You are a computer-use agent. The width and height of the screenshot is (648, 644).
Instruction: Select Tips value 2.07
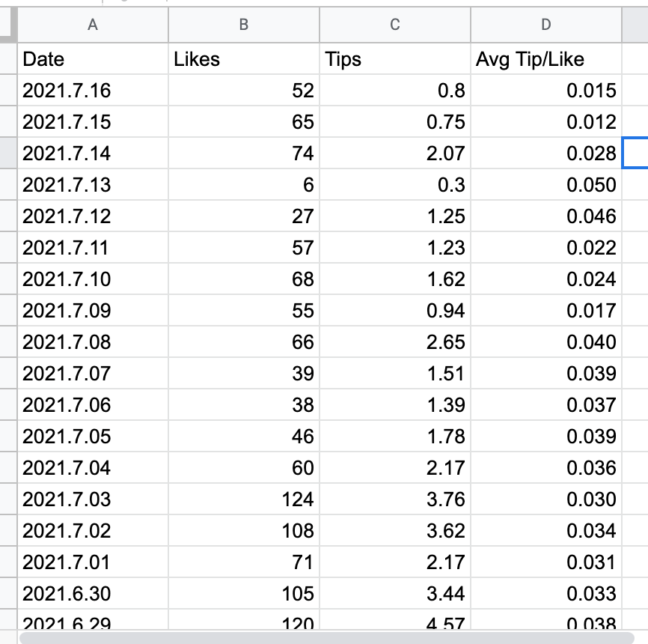coord(395,153)
